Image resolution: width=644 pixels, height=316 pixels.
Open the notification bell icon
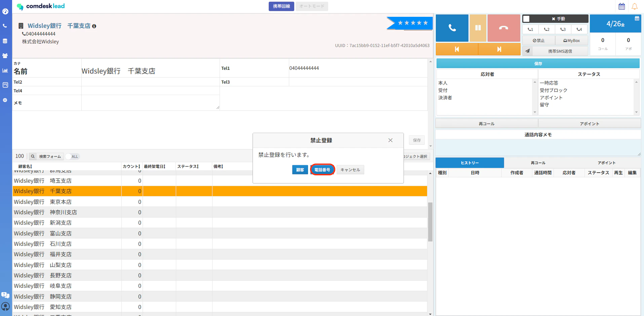point(635,6)
